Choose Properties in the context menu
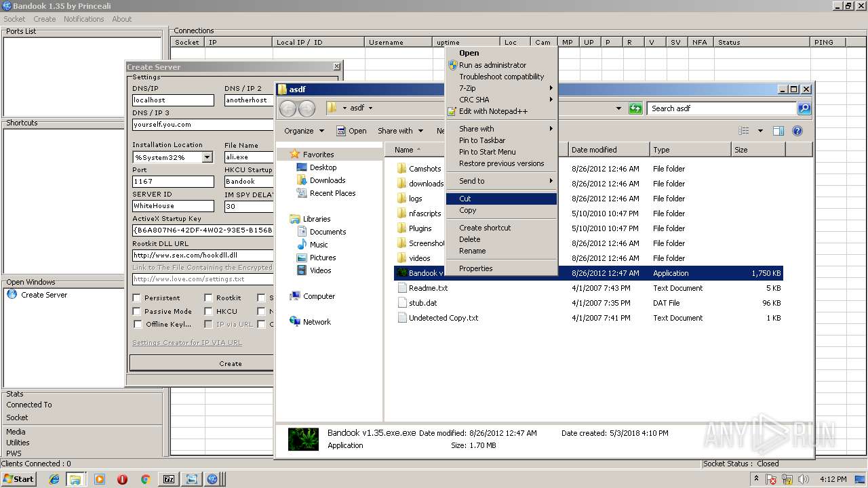Image resolution: width=868 pixels, height=488 pixels. coord(501,268)
